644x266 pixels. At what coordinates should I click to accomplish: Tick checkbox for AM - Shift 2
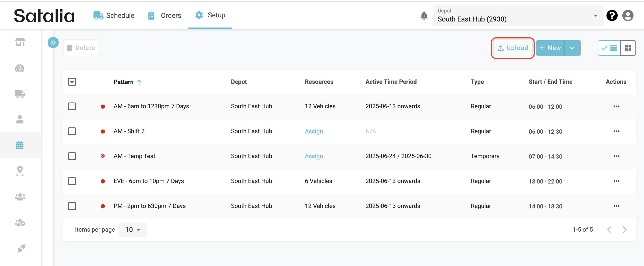click(x=72, y=131)
